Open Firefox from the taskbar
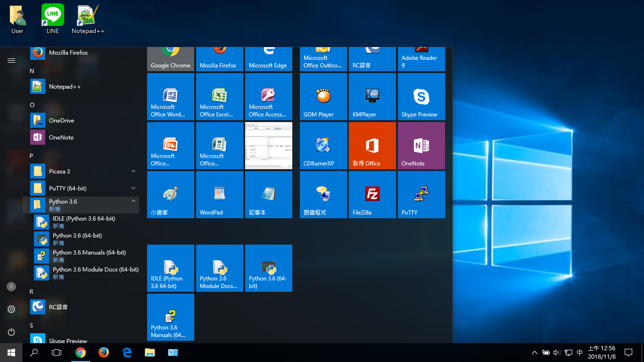Screen dimensions: 644x362 pyautogui.click(x=104, y=353)
